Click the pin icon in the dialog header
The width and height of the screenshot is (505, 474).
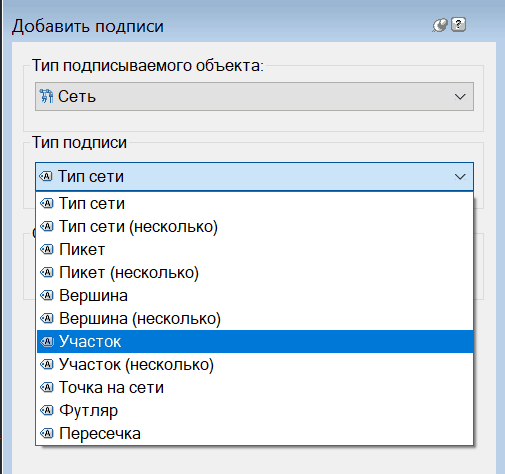440,25
